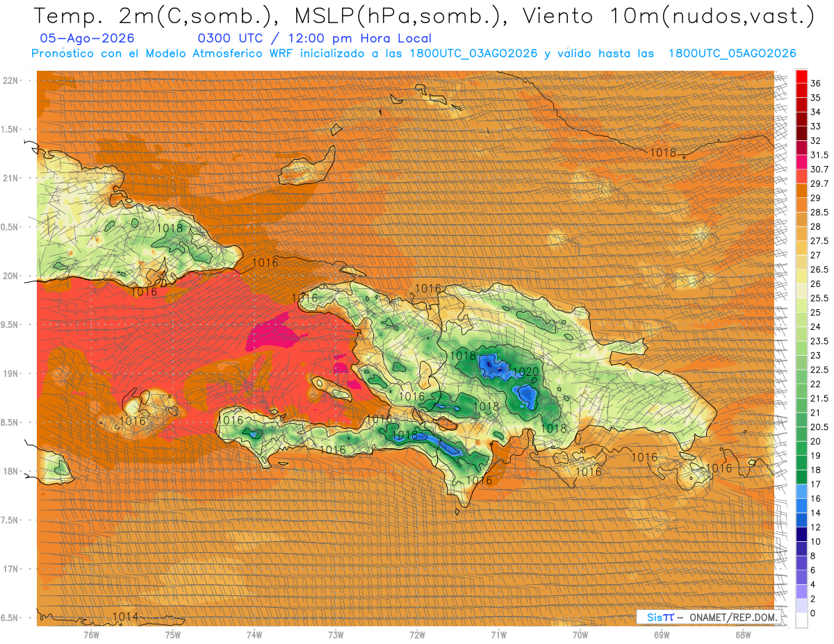Click the '74W' longitude axis label

pos(254,635)
